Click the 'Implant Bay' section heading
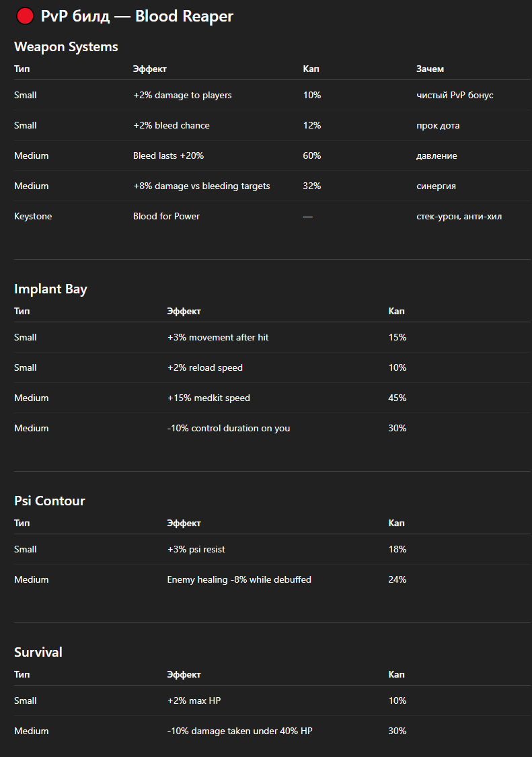The height and width of the screenshot is (757, 532). [x=50, y=289]
